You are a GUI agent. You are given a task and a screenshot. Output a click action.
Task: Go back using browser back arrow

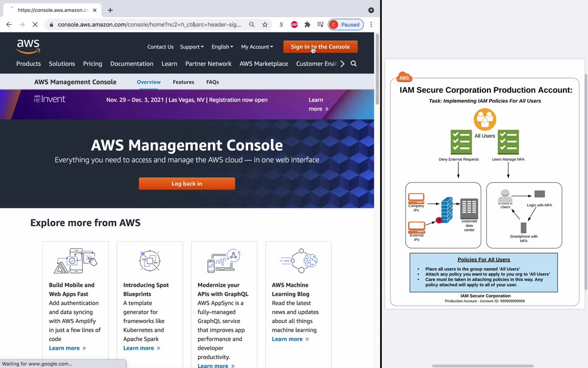pos(9,25)
